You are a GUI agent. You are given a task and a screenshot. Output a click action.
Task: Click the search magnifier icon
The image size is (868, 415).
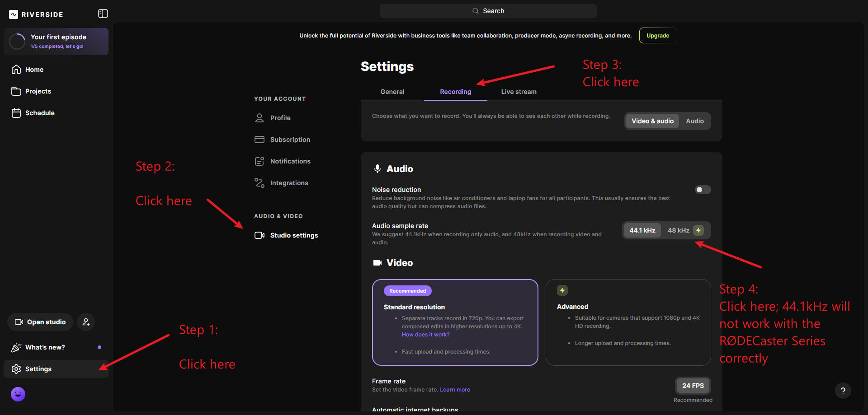476,11
